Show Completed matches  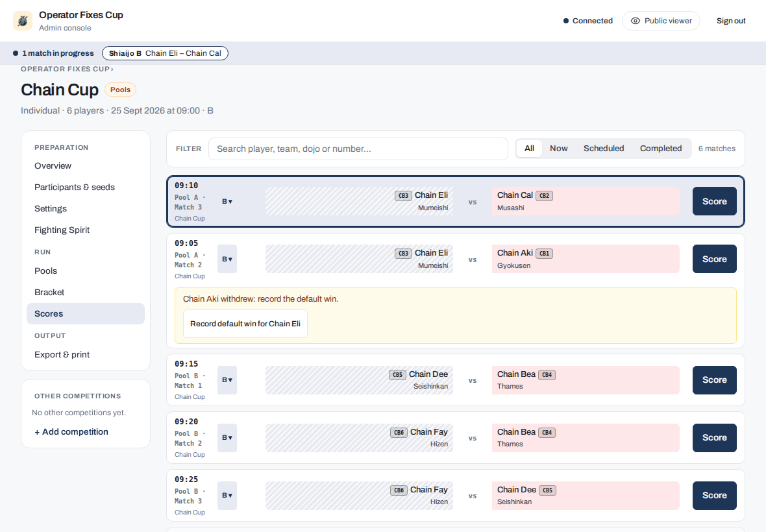pyautogui.click(x=660, y=149)
